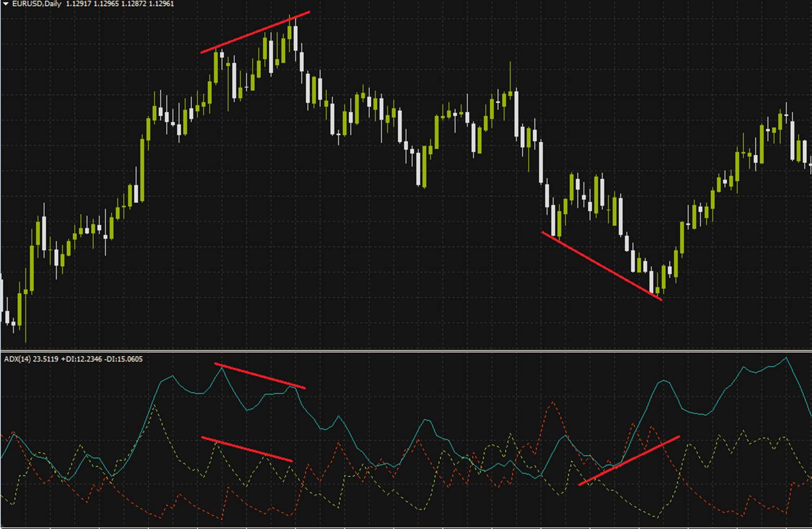Click the divider between price and ADX panes
812x529 pixels.
tap(406, 351)
